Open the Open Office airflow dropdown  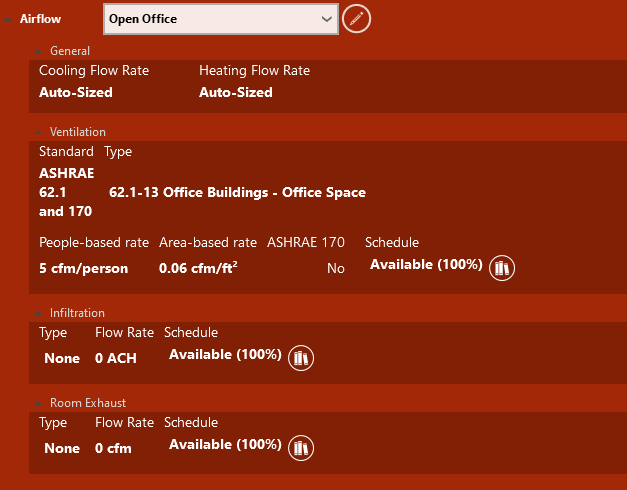click(x=221, y=19)
